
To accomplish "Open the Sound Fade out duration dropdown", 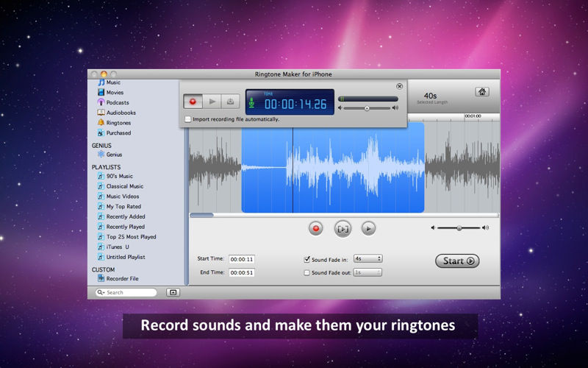I will point(368,272).
